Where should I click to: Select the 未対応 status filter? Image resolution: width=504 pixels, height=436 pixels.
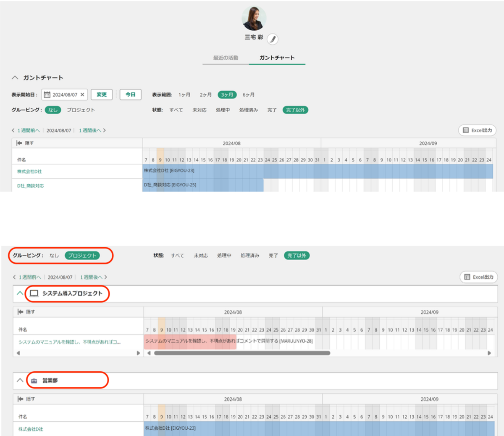pyautogui.click(x=199, y=110)
